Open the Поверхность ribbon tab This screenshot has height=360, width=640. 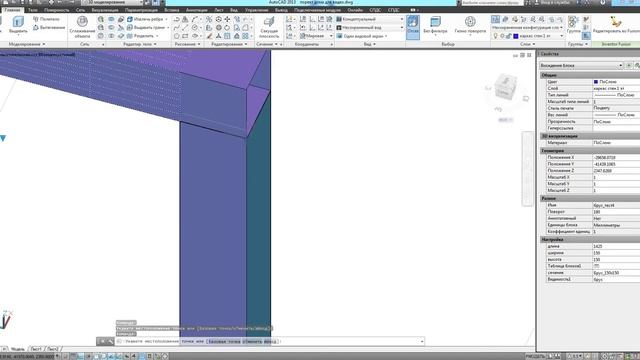56,10
